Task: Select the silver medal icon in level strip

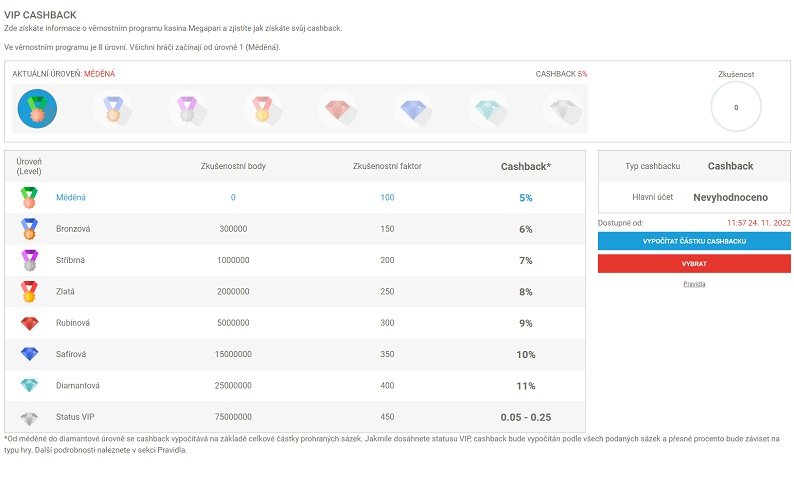Action: 187,108
